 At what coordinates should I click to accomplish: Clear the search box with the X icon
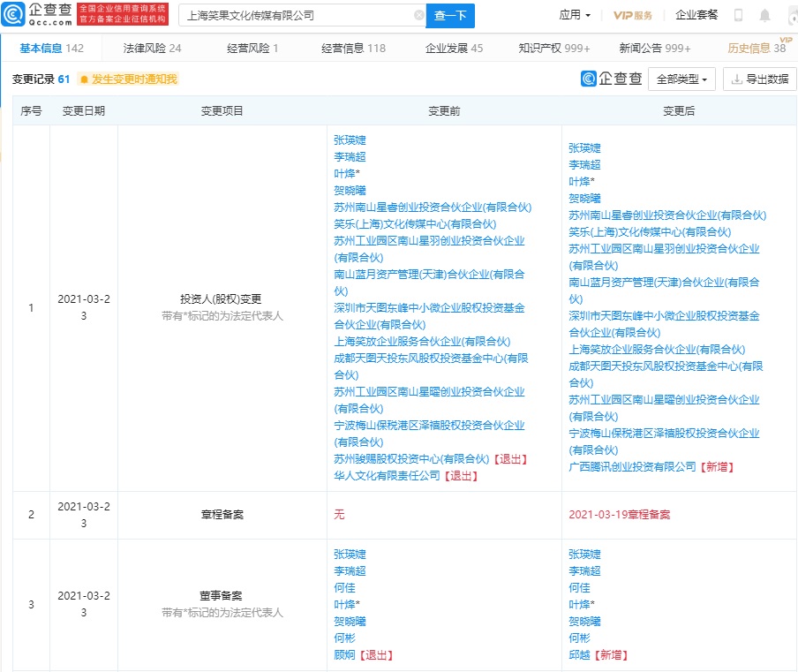(418, 15)
